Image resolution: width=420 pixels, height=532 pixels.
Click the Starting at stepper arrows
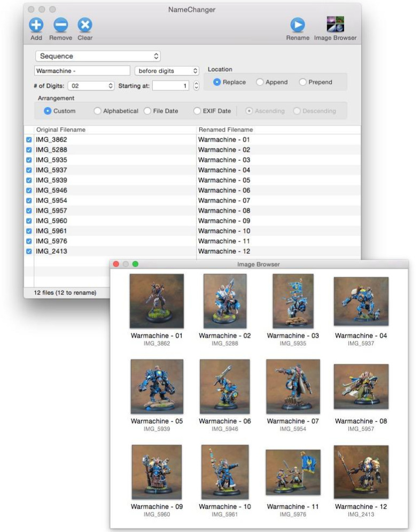click(x=196, y=85)
